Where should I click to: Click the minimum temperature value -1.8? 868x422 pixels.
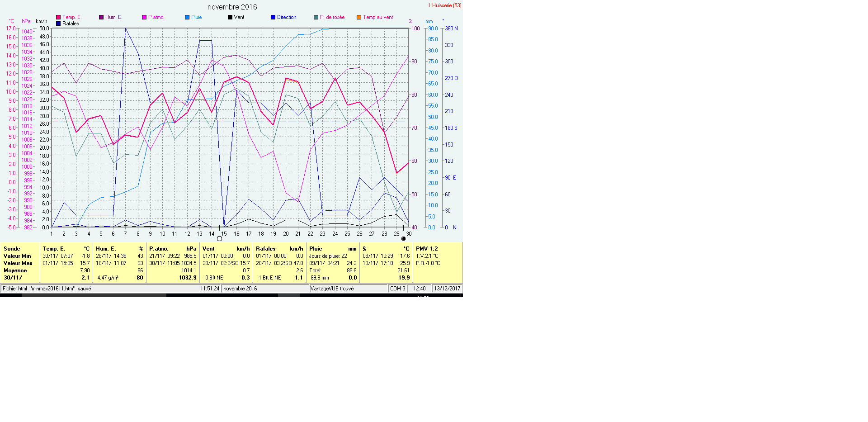85,256
